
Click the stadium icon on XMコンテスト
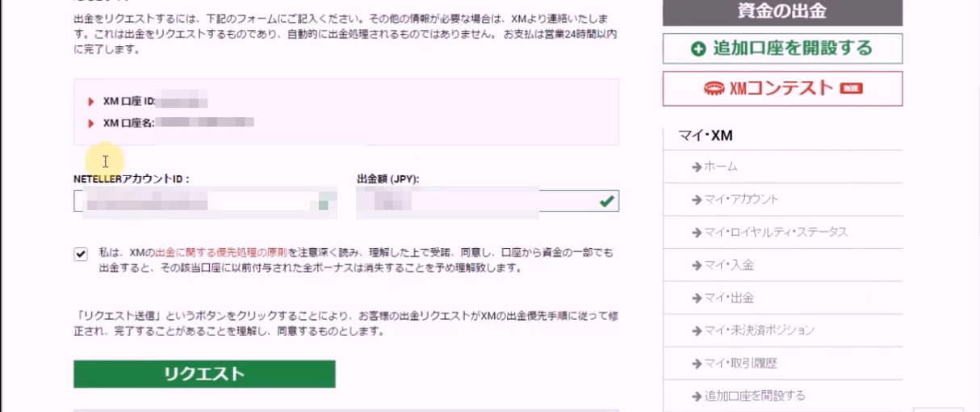pos(714,89)
